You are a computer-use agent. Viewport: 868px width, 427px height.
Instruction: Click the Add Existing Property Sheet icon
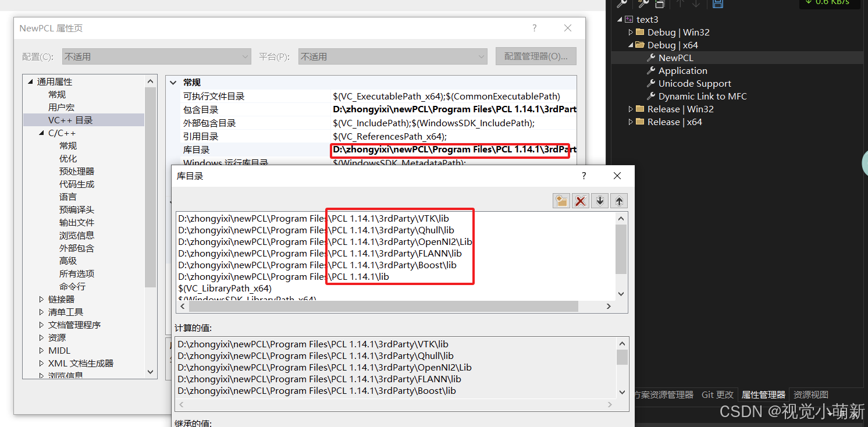coord(659,4)
